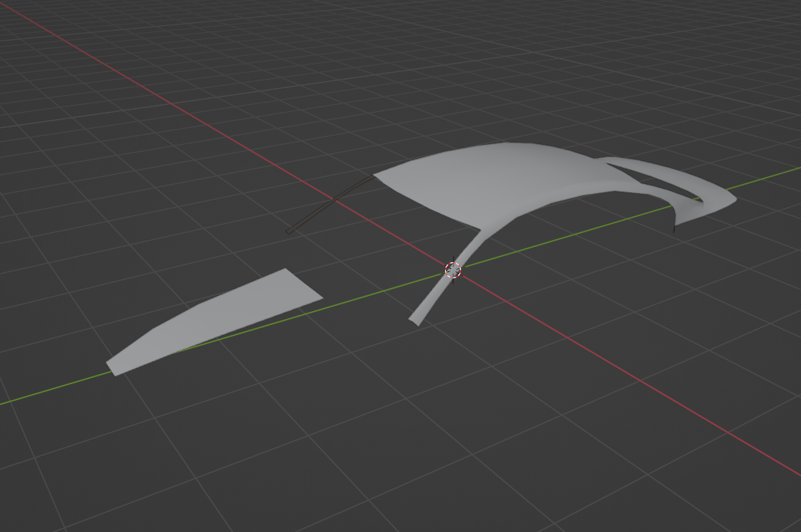The image size is (801, 532).
Task: Click the 3D cursor at the origin
Action: point(453,270)
